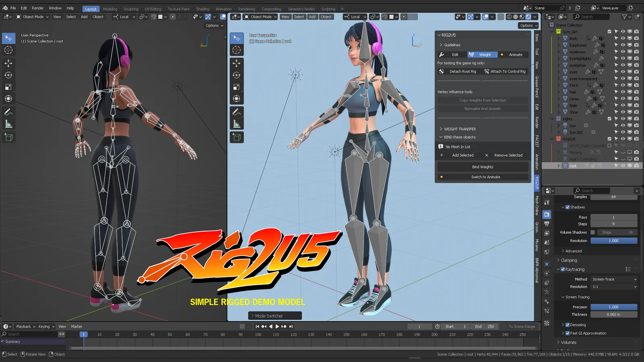The height and width of the screenshot is (362, 644).
Task: Uncheck the Lights collection checkbox
Action: point(609,119)
